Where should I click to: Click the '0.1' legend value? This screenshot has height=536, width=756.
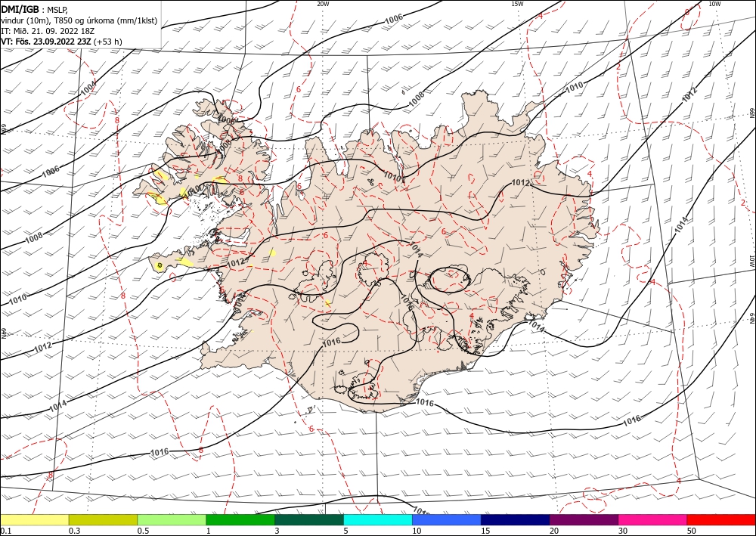pos(5,531)
